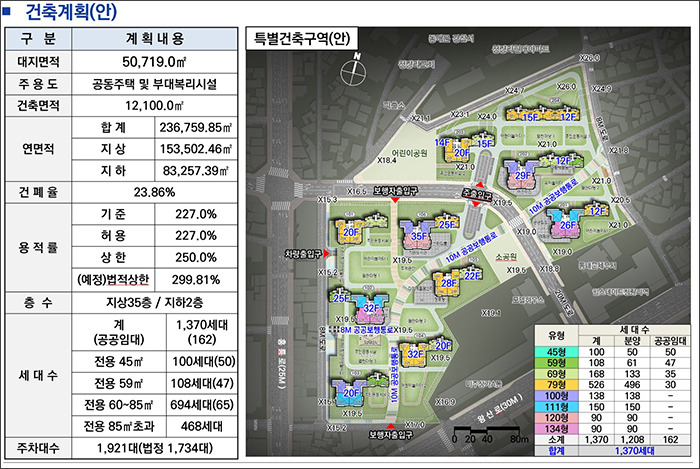Click the 어린이공원 label on the map
The width and height of the screenshot is (700, 469).
(409, 153)
